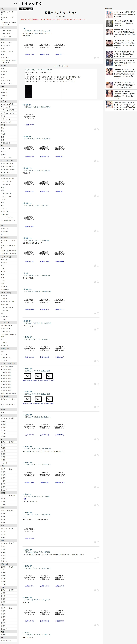Open the jpg画像(24KB) link in post 3
The width and height of the screenshot is (137, 644).
[29, 157]
